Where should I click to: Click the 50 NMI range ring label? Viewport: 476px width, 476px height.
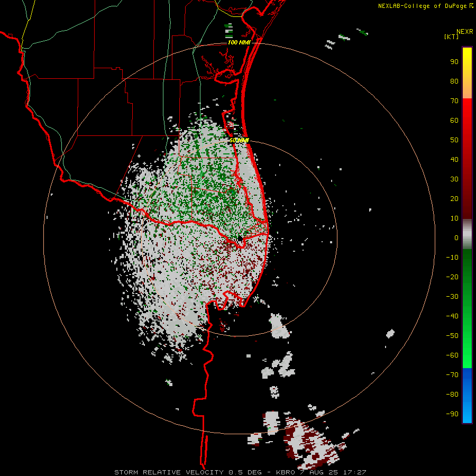click(x=239, y=140)
